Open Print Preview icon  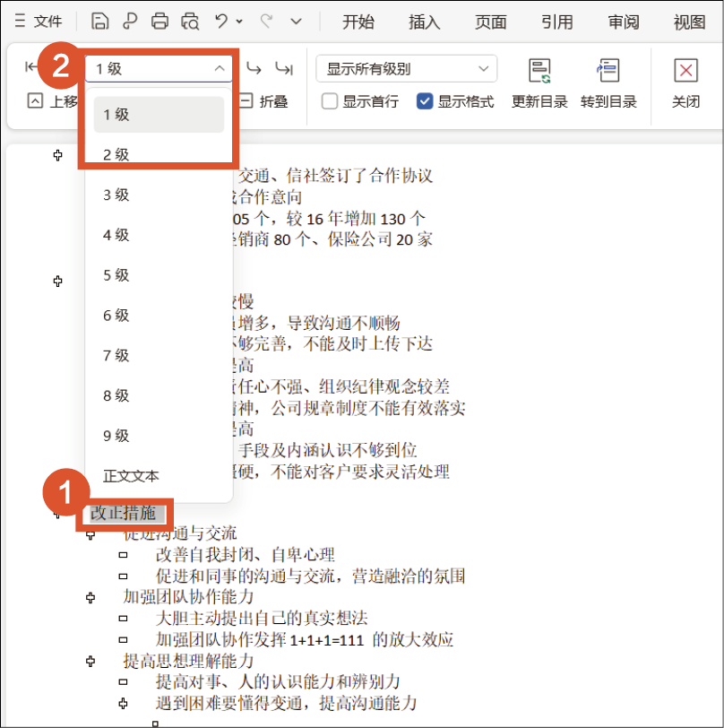(x=189, y=22)
